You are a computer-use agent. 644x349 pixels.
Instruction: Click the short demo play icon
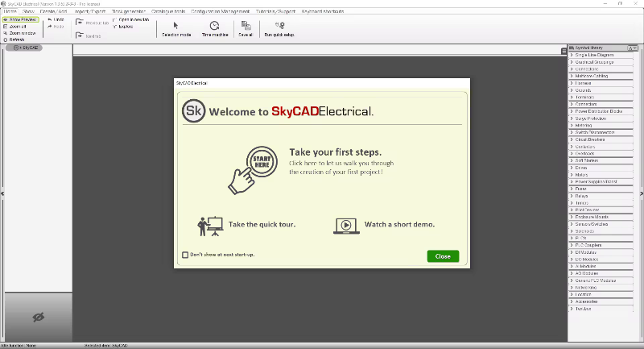click(345, 225)
